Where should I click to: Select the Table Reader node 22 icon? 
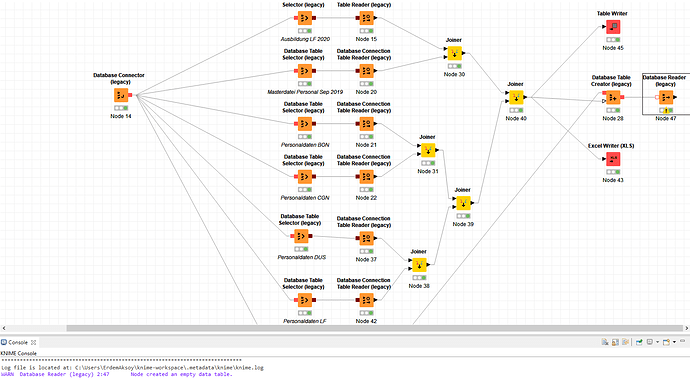pyautogui.click(x=367, y=176)
